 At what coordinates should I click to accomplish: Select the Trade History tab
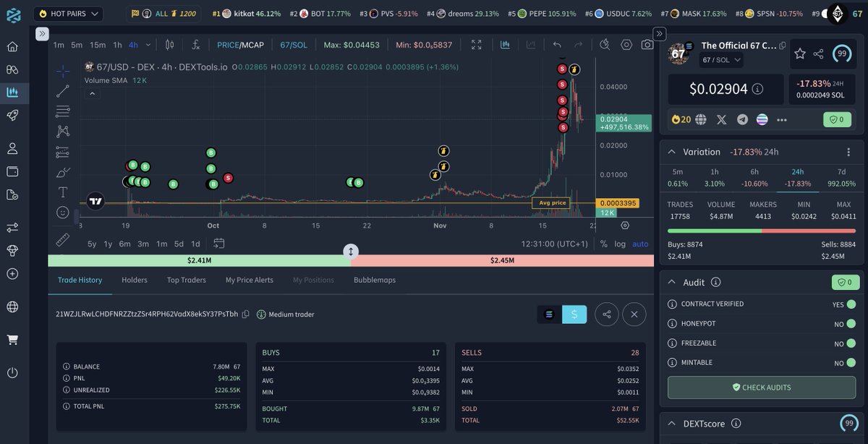coord(80,280)
